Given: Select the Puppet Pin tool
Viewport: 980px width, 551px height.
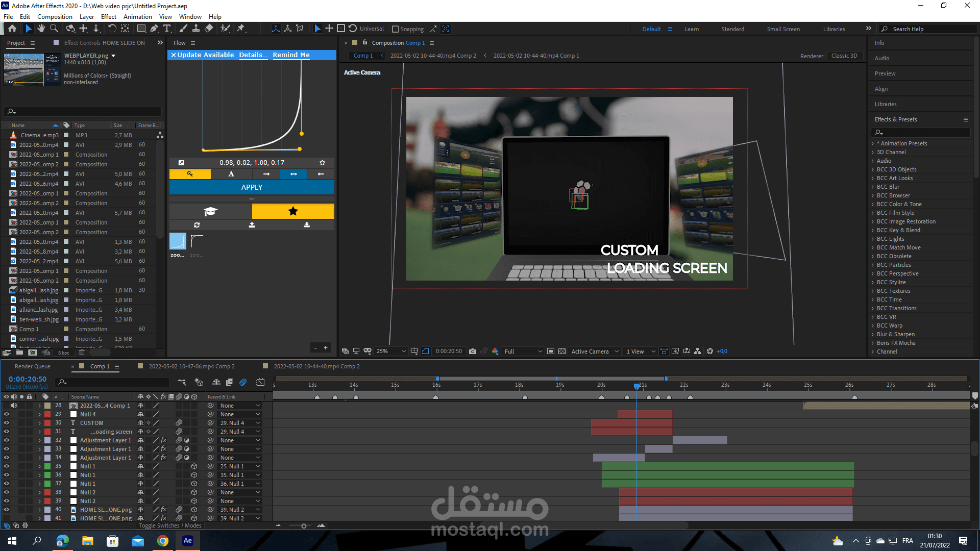Looking at the screenshot, I should [241, 29].
